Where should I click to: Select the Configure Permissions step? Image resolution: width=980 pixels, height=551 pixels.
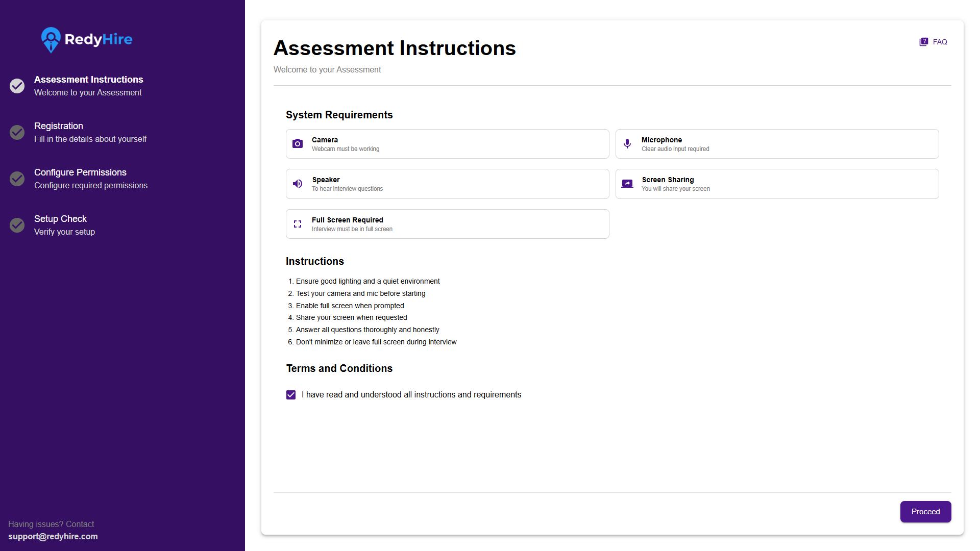click(x=90, y=179)
